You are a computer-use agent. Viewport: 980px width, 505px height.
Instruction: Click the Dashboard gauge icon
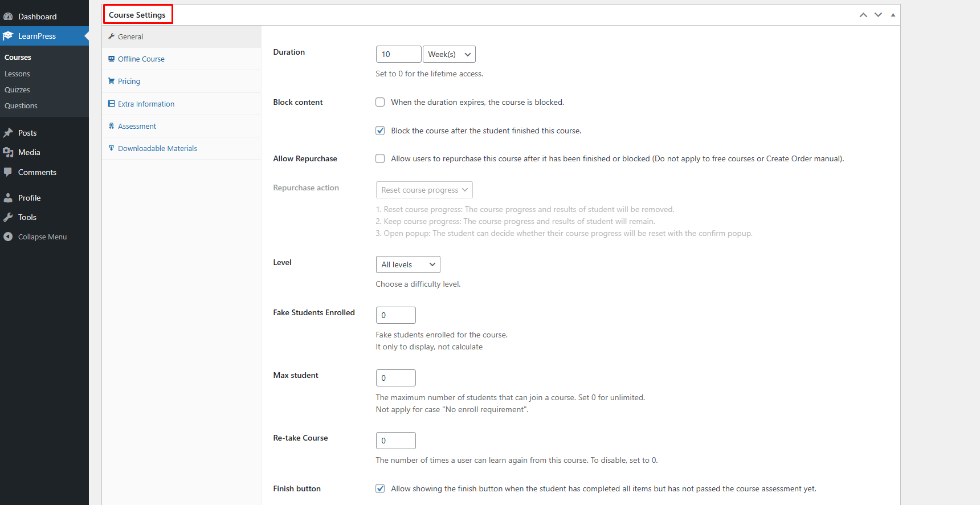tap(8, 17)
